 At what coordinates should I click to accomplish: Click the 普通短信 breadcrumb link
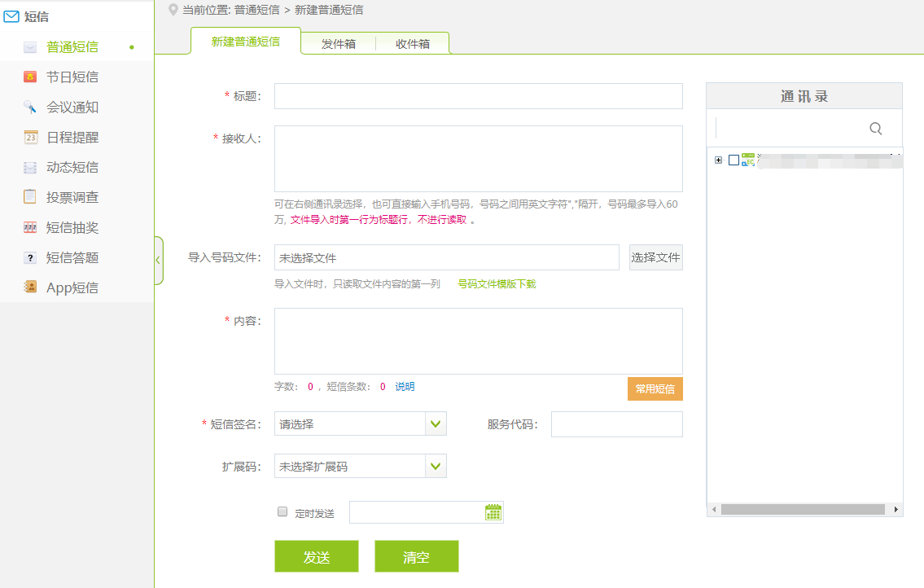pos(257,10)
